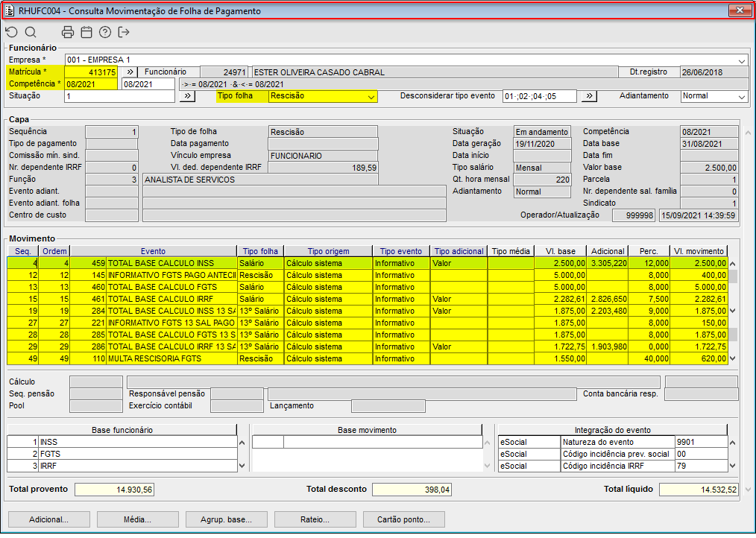Click the Cartão ponto... button

point(403,519)
